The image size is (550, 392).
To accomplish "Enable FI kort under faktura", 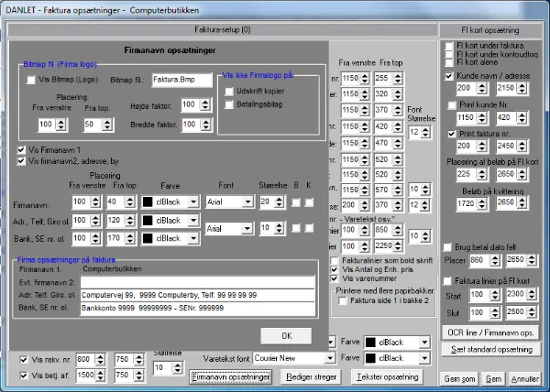I will pos(449,46).
